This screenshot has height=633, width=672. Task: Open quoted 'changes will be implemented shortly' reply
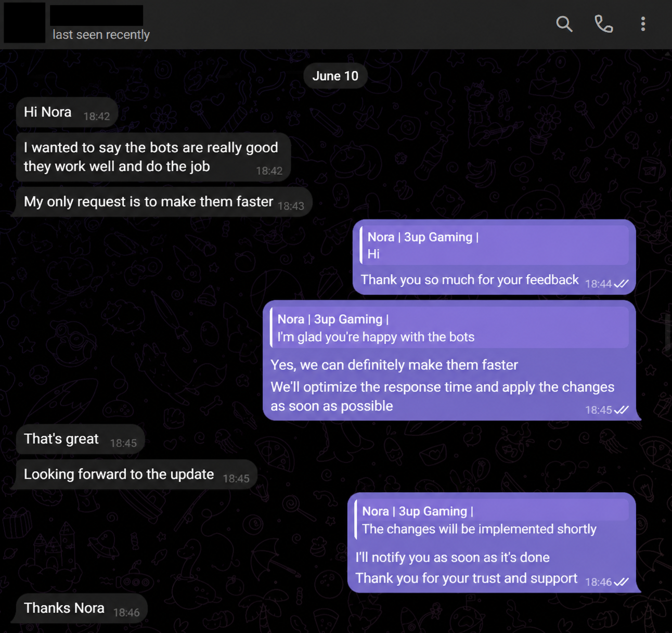pyautogui.click(x=492, y=520)
